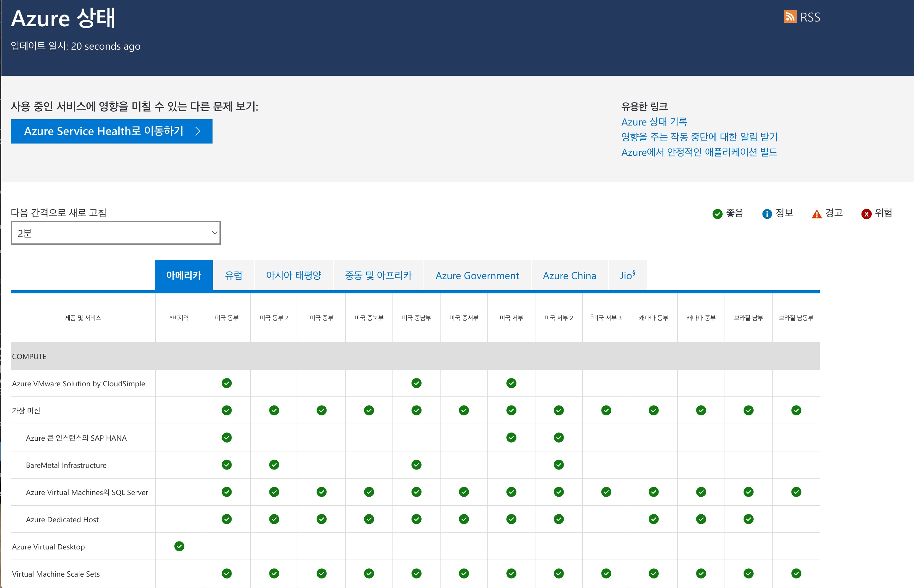The width and height of the screenshot is (914, 588).
Task: Switch to the 유럽 tab
Action: [233, 275]
